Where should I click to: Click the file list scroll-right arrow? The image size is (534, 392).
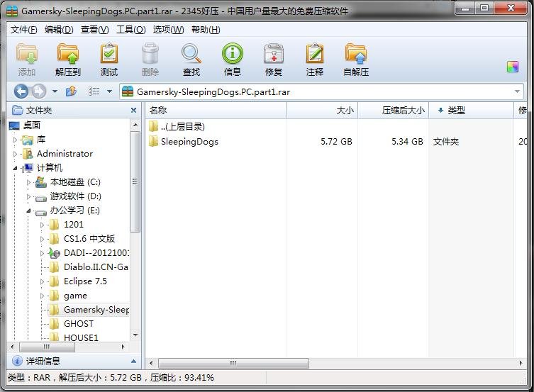pyautogui.click(x=521, y=363)
